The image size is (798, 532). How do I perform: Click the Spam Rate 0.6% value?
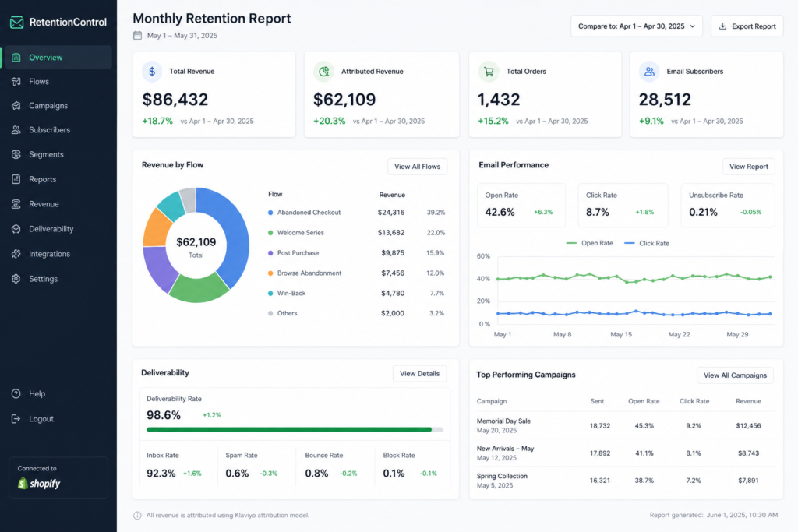click(x=237, y=474)
